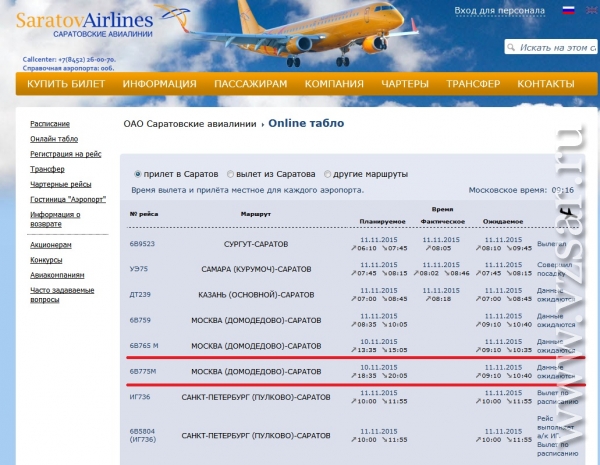The image size is (600, 465).
Task: Click route САМАРА (КУРУМОЧ)-САРАТОВ
Action: pyautogui.click(x=256, y=269)
